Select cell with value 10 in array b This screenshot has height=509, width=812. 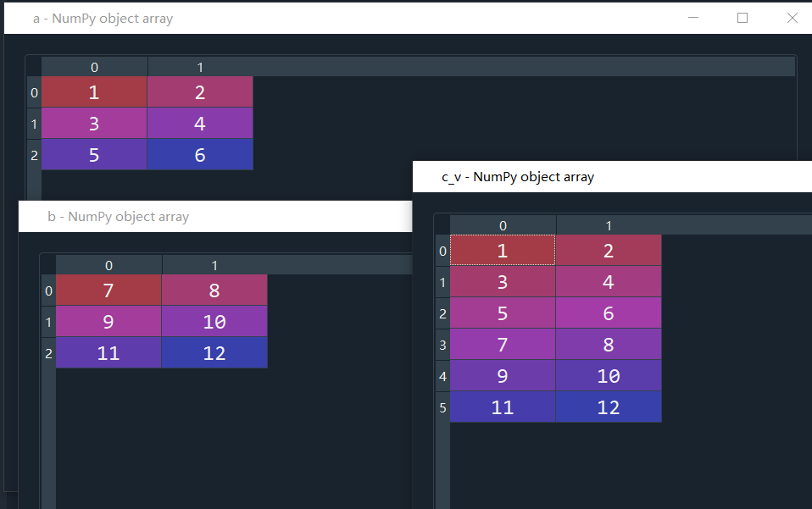click(x=214, y=321)
